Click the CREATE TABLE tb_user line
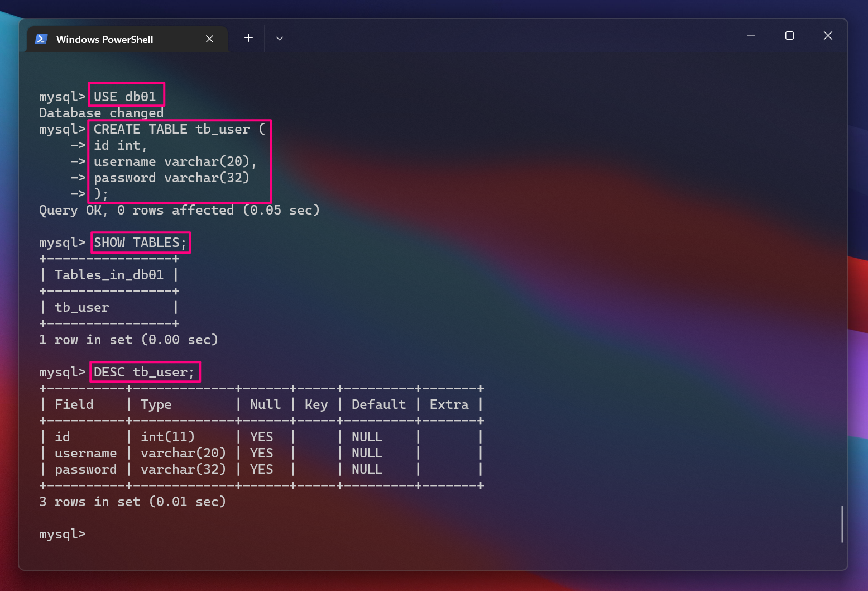 pos(179,129)
